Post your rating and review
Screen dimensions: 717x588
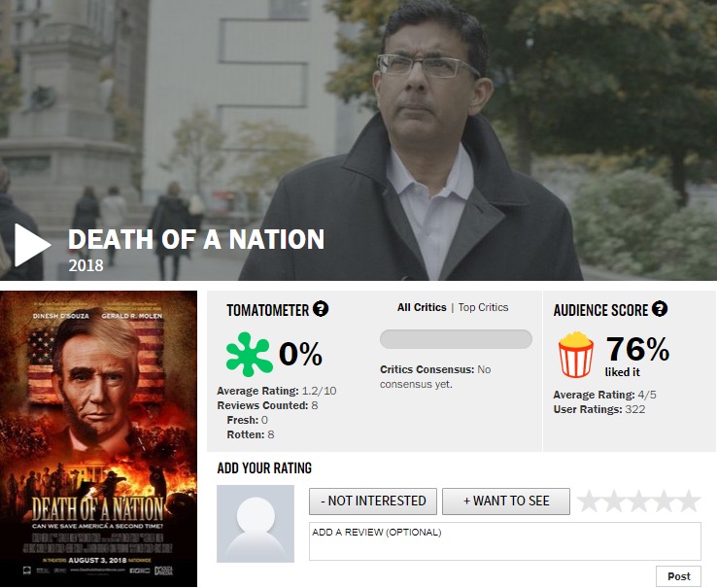679,576
